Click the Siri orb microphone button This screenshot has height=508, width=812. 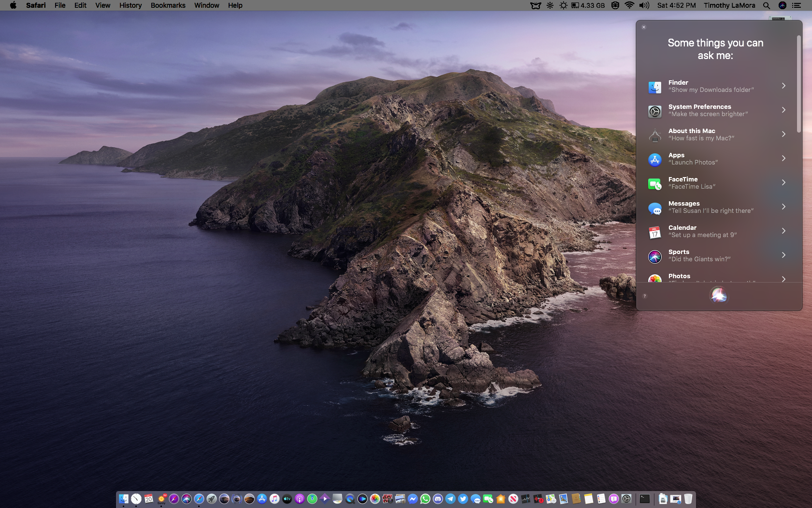tap(718, 295)
